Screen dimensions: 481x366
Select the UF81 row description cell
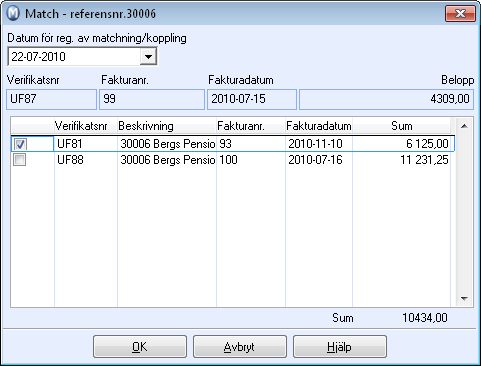pyautogui.click(x=167, y=144)
